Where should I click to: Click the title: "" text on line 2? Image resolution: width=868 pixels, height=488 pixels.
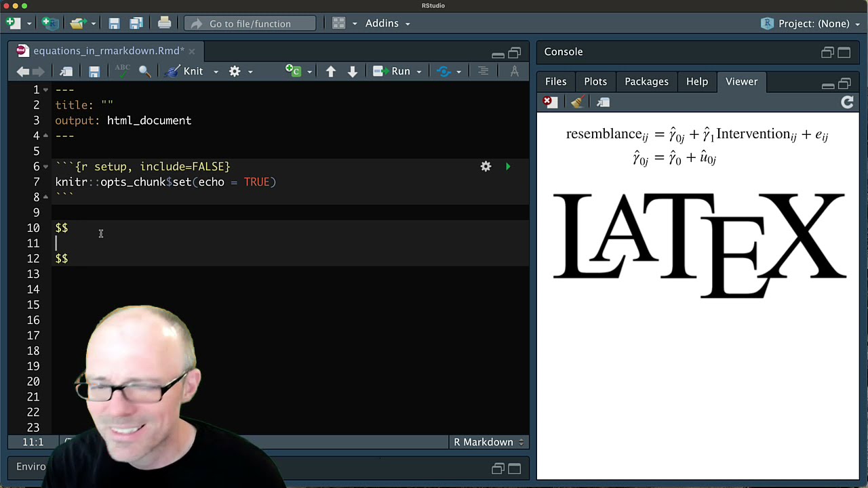(84, 105)
